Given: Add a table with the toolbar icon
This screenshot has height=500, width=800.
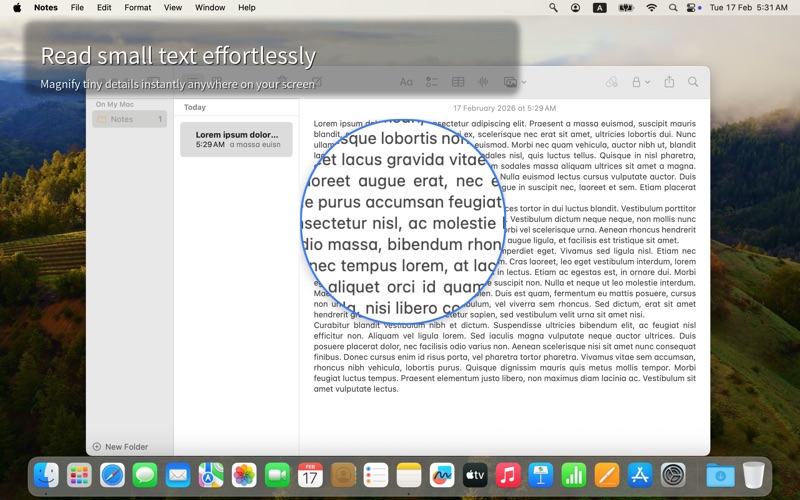Looking at the screenshot, I should [458, 82].
